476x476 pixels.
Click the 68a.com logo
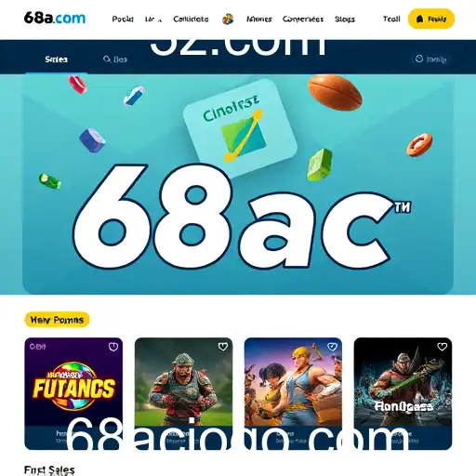(x=55, y=18)
